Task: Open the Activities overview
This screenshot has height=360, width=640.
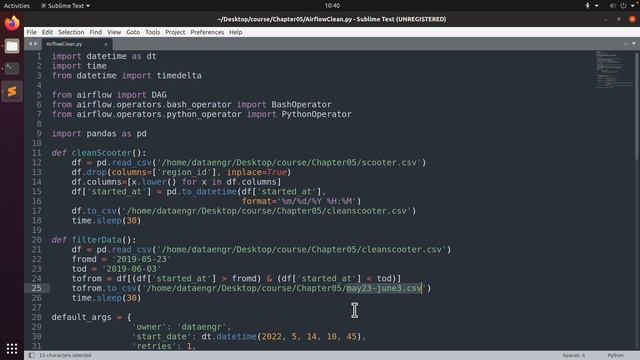Action: click(x=17, y=6)
